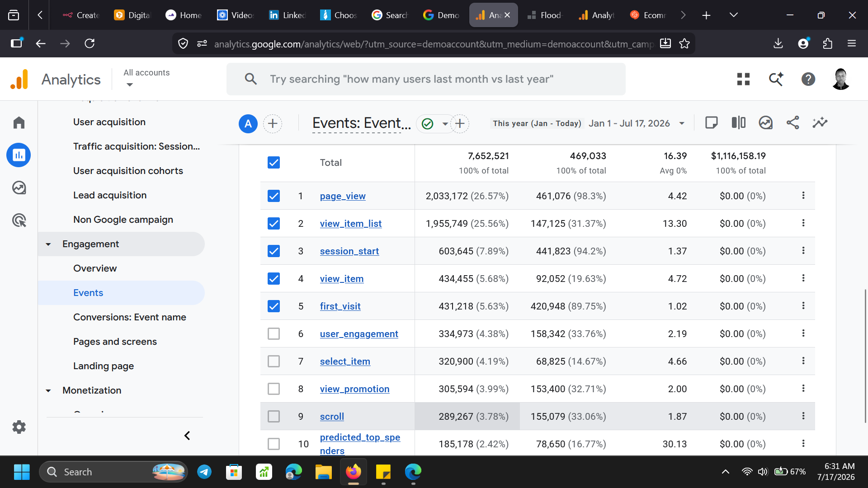
Task: Check the select_item row checkbox
Action: click(x=274, y=361)
